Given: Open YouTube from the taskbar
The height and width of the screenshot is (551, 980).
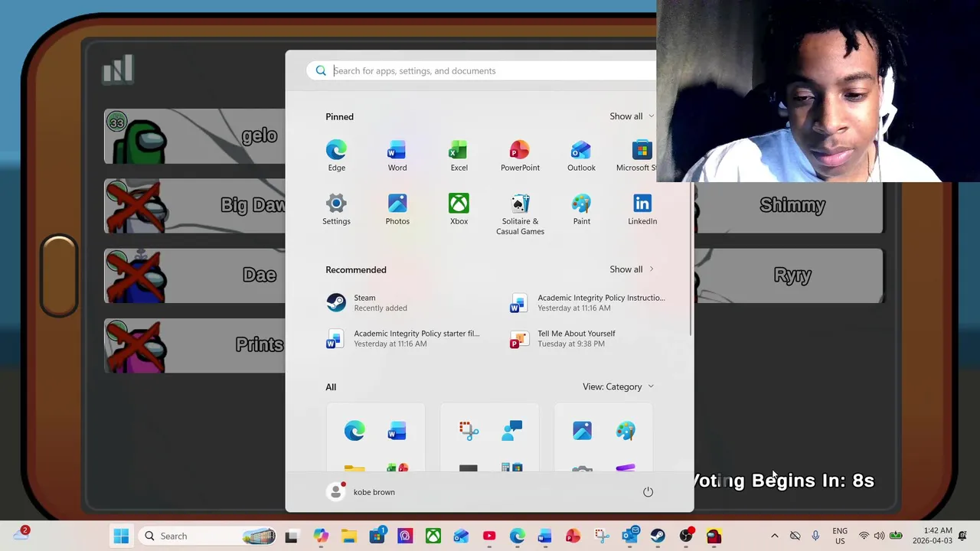Looking at the screenshot, I should tap(489, 536).
